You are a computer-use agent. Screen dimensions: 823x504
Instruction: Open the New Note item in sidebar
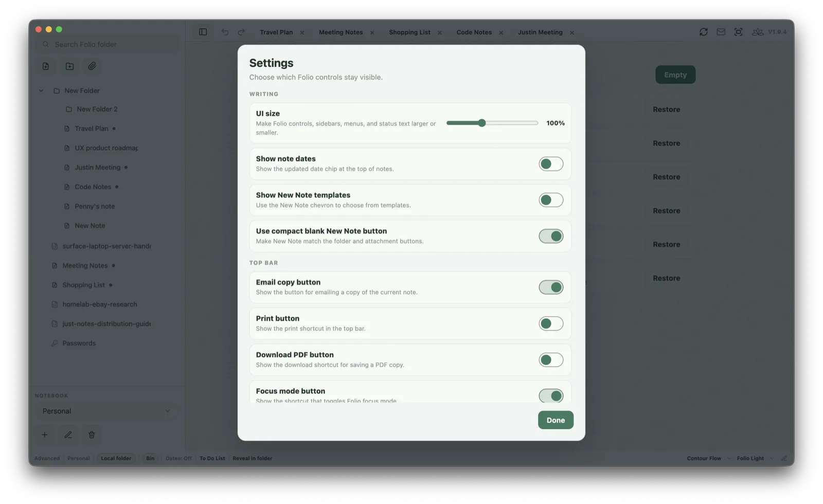[90, 226]
